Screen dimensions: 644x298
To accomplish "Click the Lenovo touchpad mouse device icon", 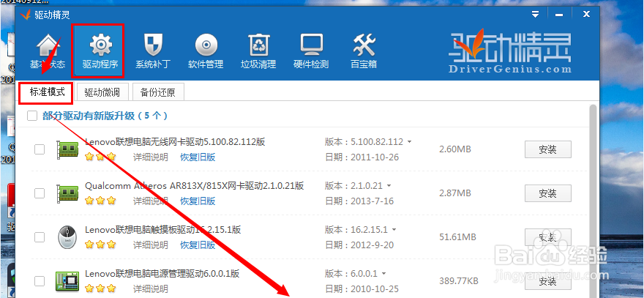I will coord(67,237).
